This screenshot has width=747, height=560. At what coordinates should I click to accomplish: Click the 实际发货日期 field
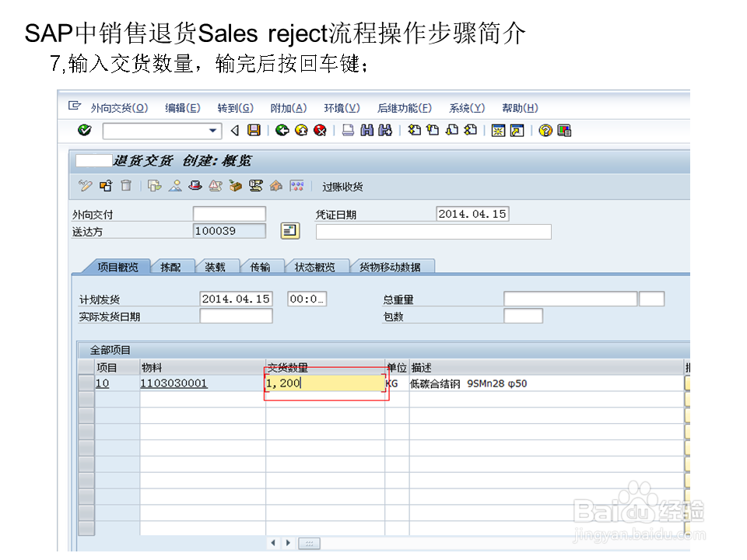pos(236,316)
